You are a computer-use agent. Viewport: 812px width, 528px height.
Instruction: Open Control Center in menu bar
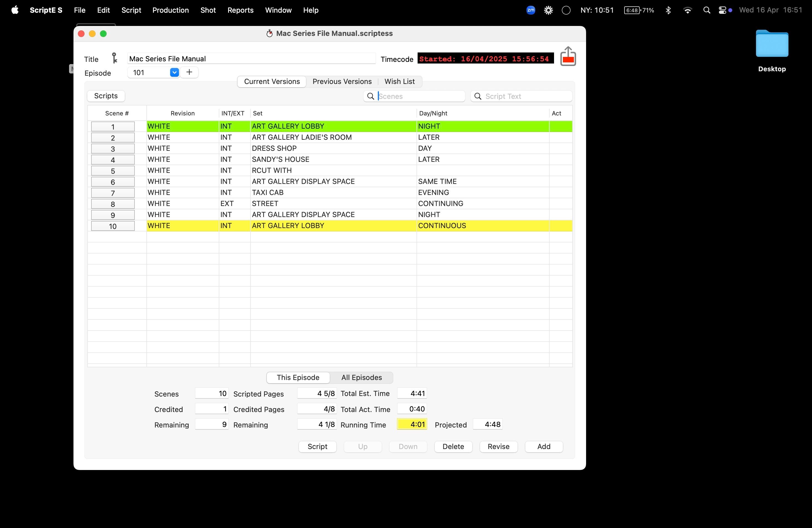722,10
